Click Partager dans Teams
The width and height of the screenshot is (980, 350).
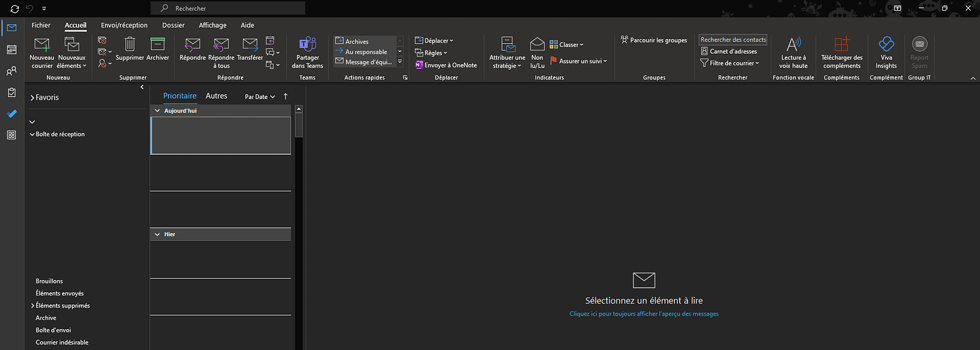tap(308, 53)
